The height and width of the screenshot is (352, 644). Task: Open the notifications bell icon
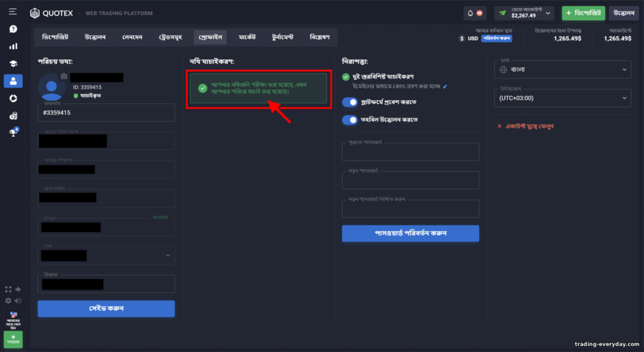pyautogui.click(x=470, y=13)
